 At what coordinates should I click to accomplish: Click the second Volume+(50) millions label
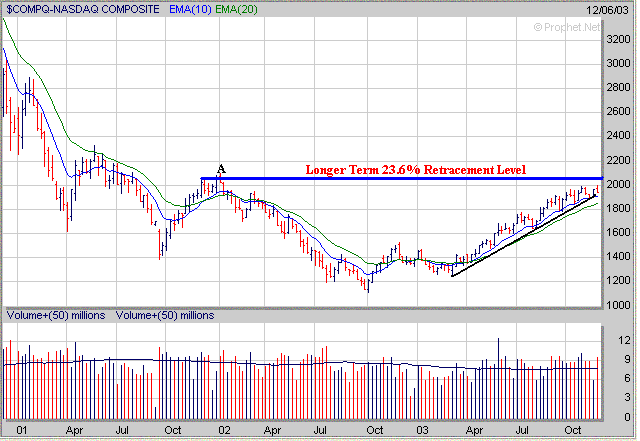tap(165, 316)
